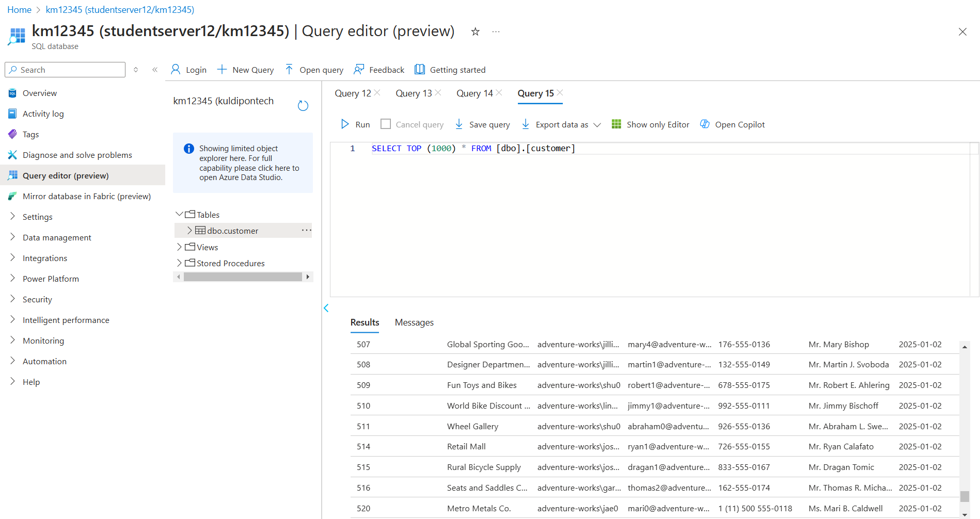Image resolution: width=980 pixels, height=519 pixels.
Task: Close the Query 14 tab
Action: pos(499,93)
